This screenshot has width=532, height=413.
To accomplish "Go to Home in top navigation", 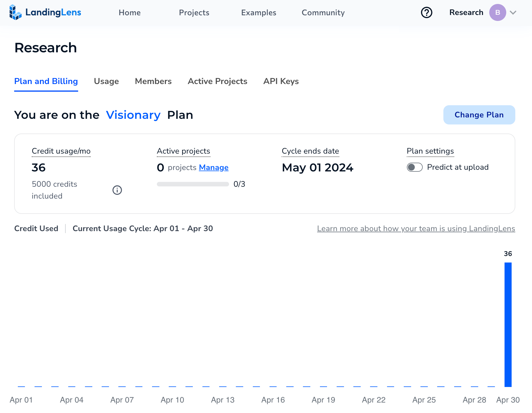I will pos(130,12).
